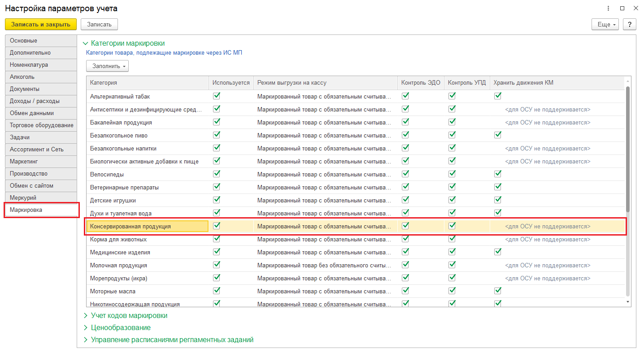Screen dimensions: 644x352
Task: Collapse the Категории маркировки section chevron
Action: (85, 43)
